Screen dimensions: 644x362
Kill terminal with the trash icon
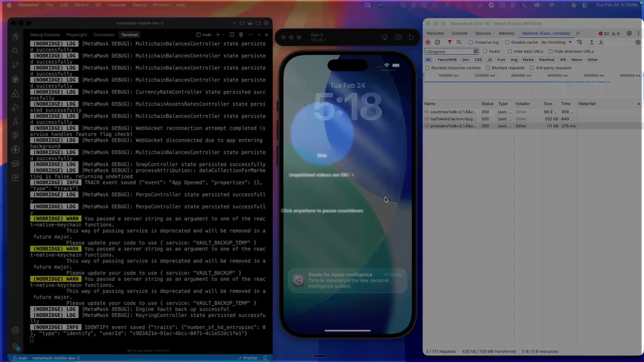pos(241,35)
